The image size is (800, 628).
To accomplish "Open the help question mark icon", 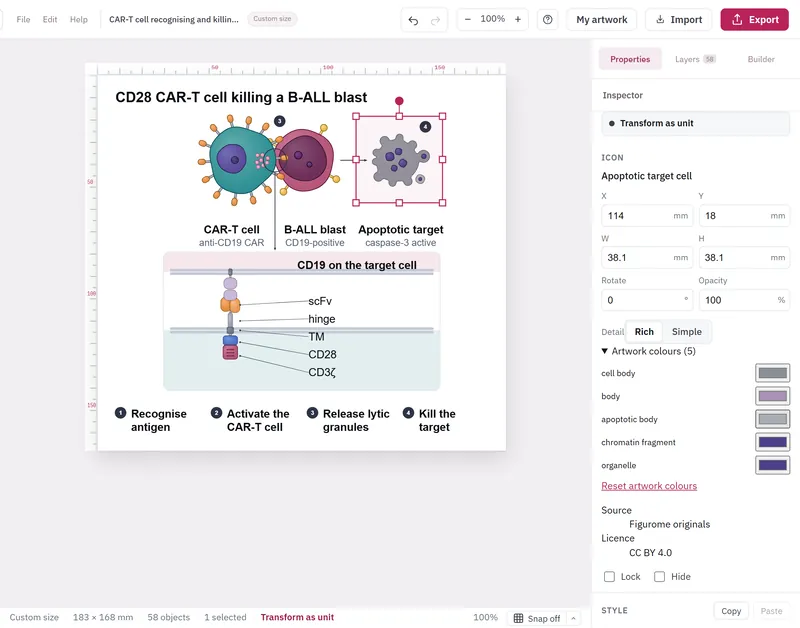I will click(x=547, y=19).
